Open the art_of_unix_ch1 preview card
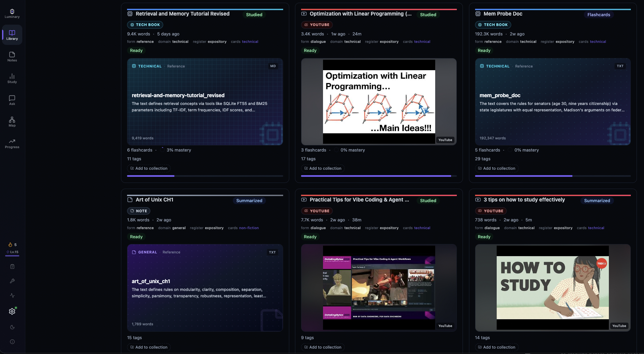The image size is (644, 354). [x=205, y=288]
